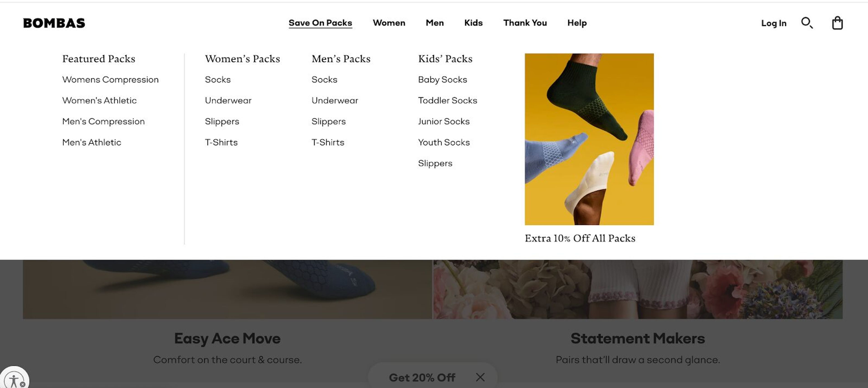Screen dimensions: 868x388
Task: Open the accessibility widget icon
Action: click(x=14, y=381)
